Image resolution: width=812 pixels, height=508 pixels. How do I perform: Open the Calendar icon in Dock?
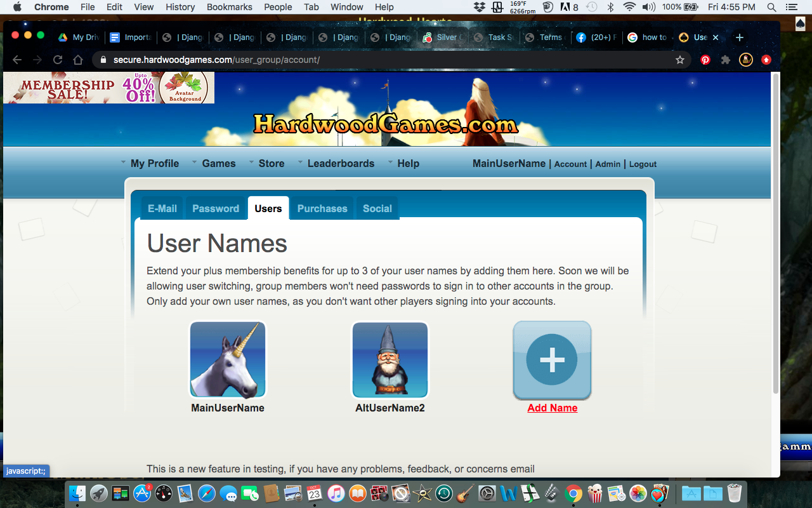[315, 493]
